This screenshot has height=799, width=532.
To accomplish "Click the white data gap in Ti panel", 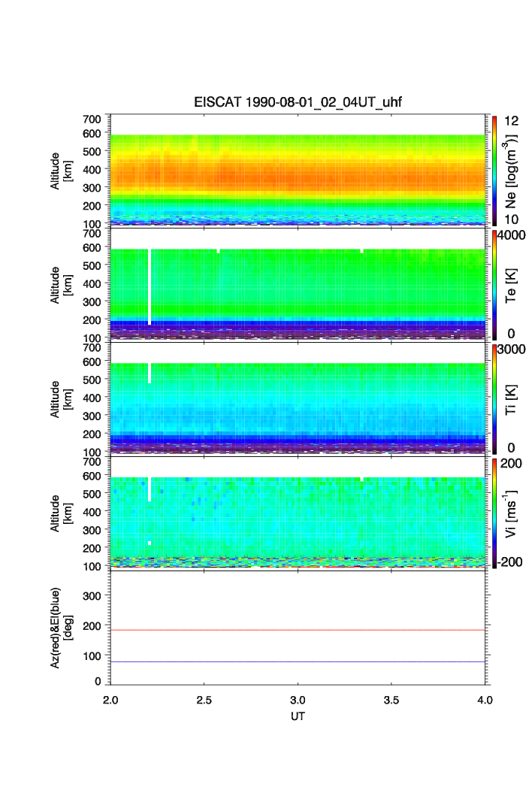I will (x=150, y=372).
